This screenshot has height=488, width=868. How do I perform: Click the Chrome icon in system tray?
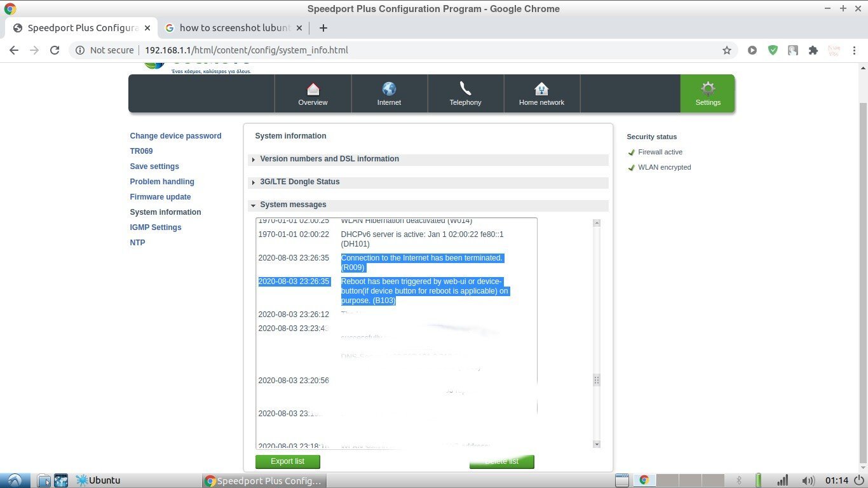point(644,480)
